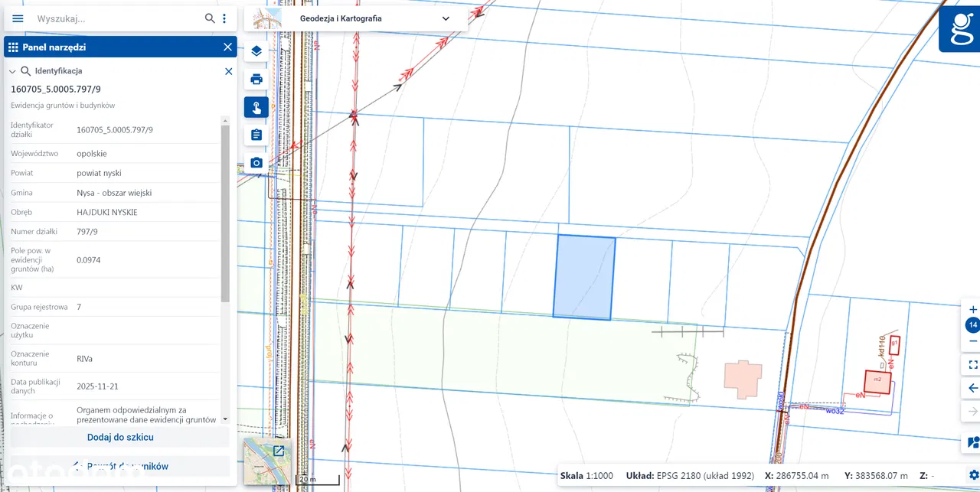
Task: Close the Panel narzędzi panel
Action: [227, 47]
